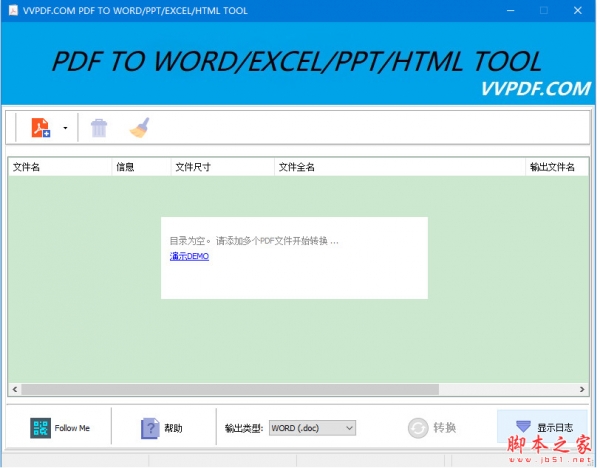The width and height of the screenshot is (600, 468).
Task: Click the help question mark icon
Action: click(150, 428)
